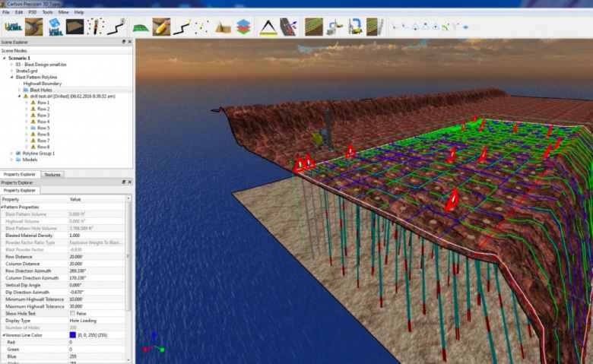Screen dimensions: 593x364
Task: Open the Tools menu
Action: tap(47, 12)
